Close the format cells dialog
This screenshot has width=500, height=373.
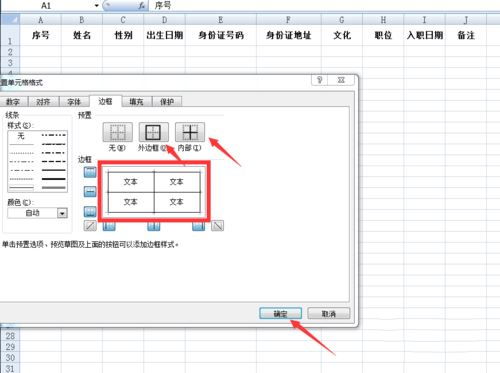341,80
